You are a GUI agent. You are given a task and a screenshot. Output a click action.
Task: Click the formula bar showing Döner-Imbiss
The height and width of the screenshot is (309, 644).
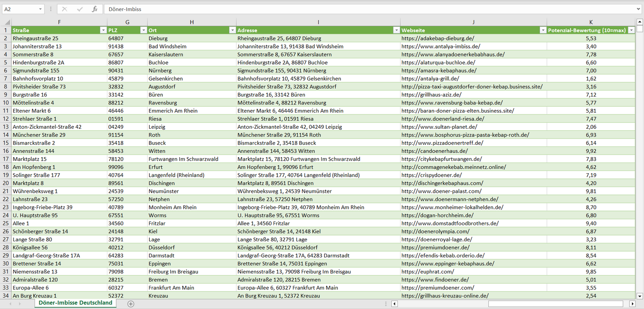(x=357, y=9)
